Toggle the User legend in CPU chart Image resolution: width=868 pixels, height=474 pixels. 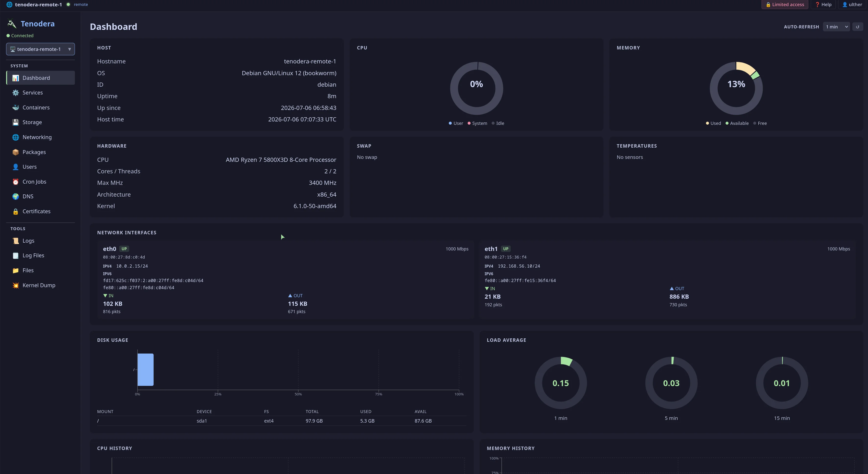pos(456,123)
